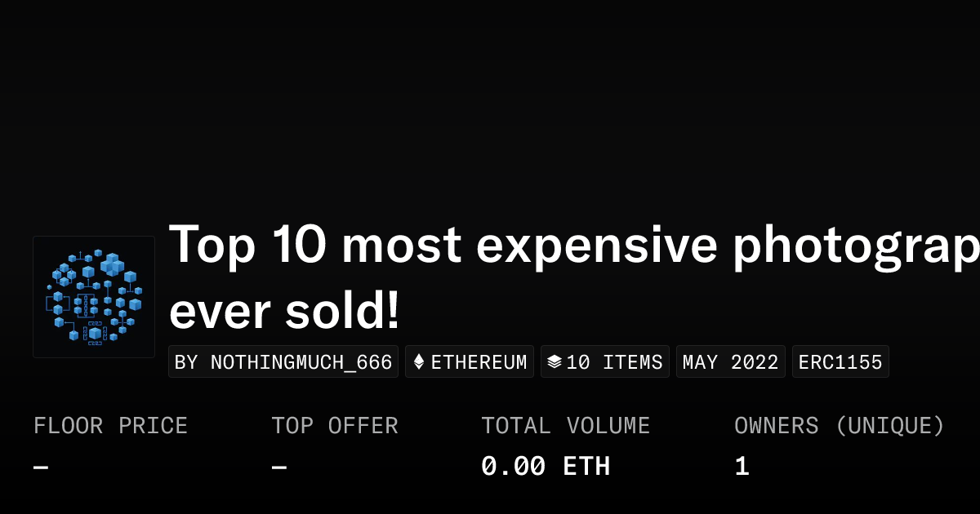Select the unique owners count of 1
The height and width of the screenshot is (514, 980).
pos(742,467)
